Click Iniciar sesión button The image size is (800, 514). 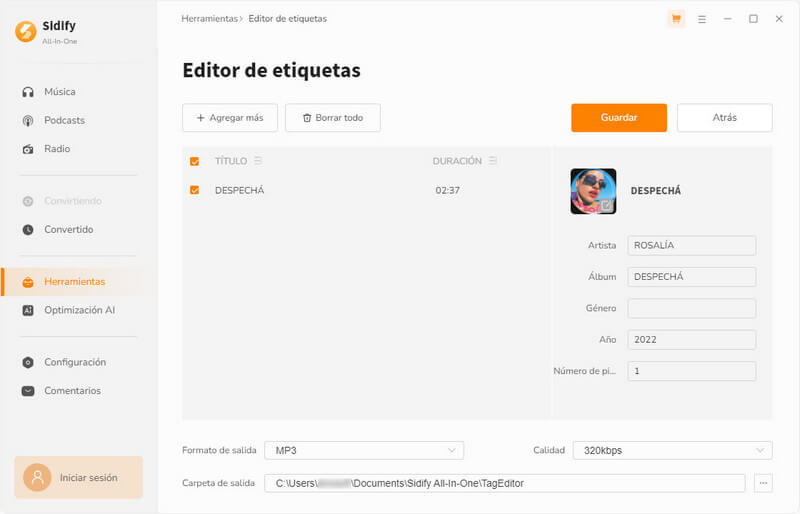pyautogui.click(x=79, y=478)
